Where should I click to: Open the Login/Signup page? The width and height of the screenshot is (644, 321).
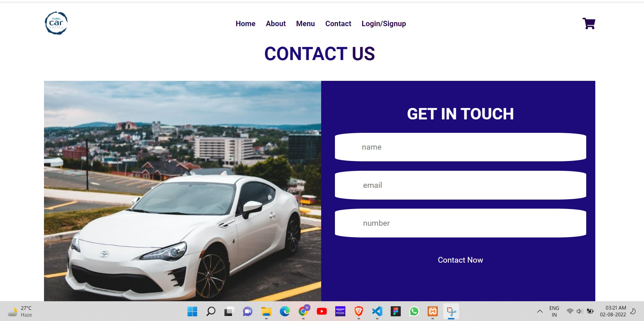[384, 23]
